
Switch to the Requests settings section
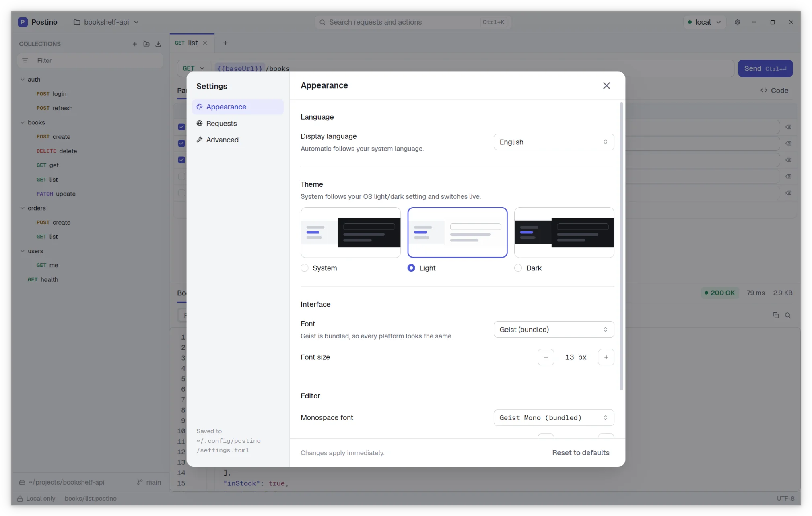pyautogui.click(x=238, y=123)
